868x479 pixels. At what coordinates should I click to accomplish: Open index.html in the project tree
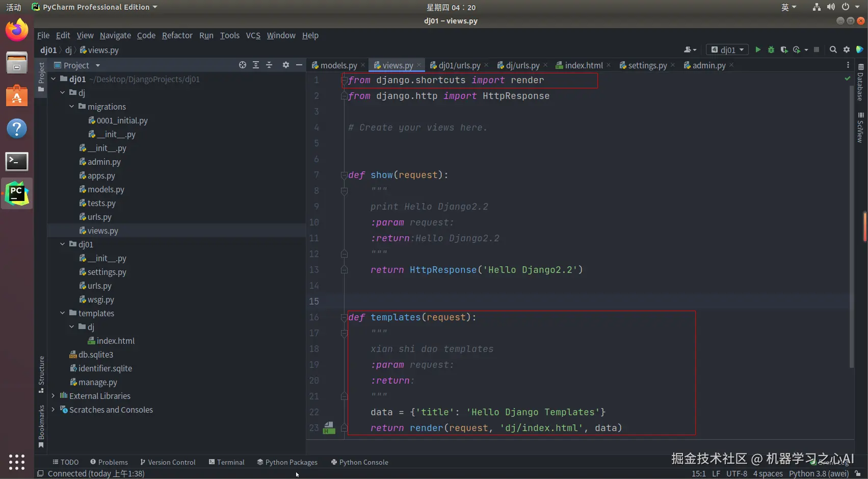(115, 341)
